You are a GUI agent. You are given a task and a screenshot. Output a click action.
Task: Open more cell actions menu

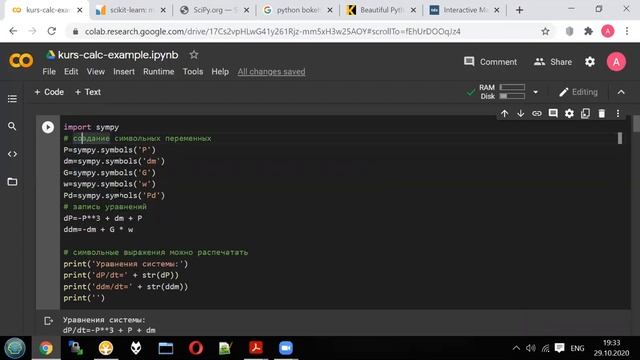tap(618, 113)
